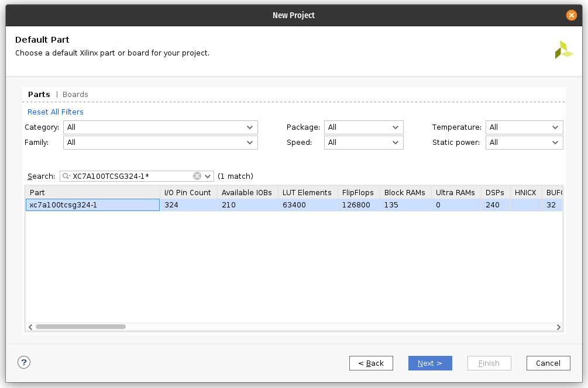The width and height of the screenshot is (588, 388).
Task: Sort by the Ultra RAMs column header
Action: 456,192
